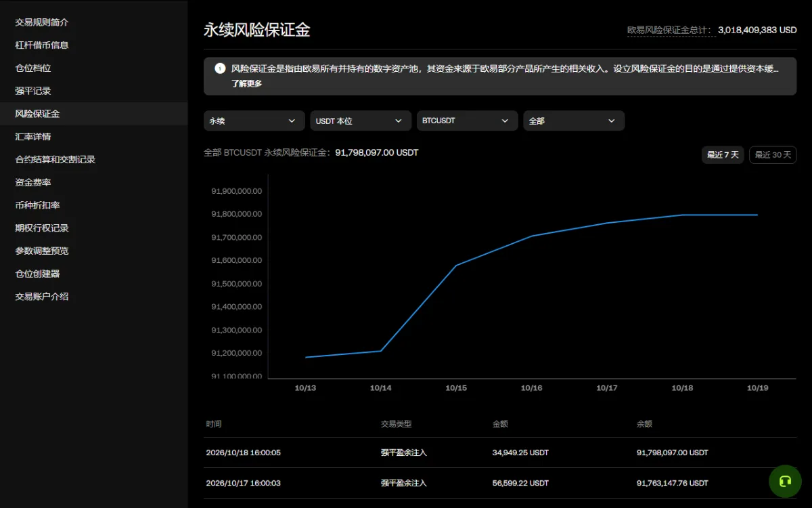Click 欧易风险保证金总计 label
Screen dimensions: 812x508
(x=669, y=30)
